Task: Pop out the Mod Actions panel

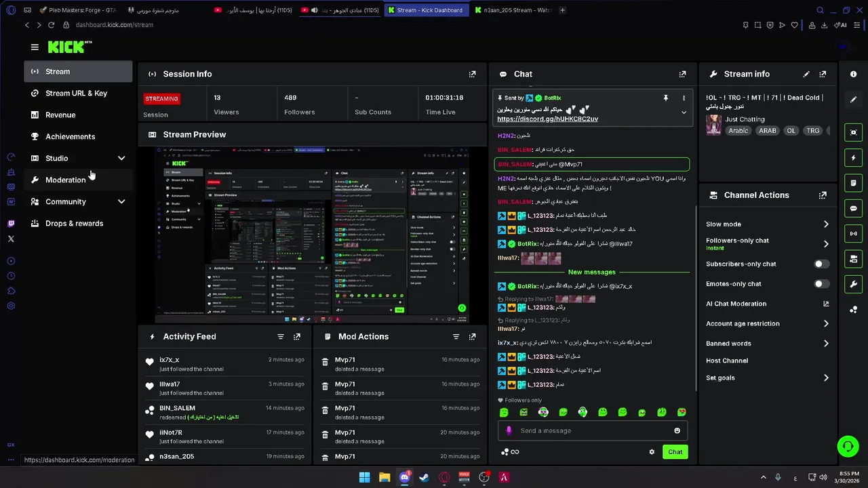Action: (472, 336)
